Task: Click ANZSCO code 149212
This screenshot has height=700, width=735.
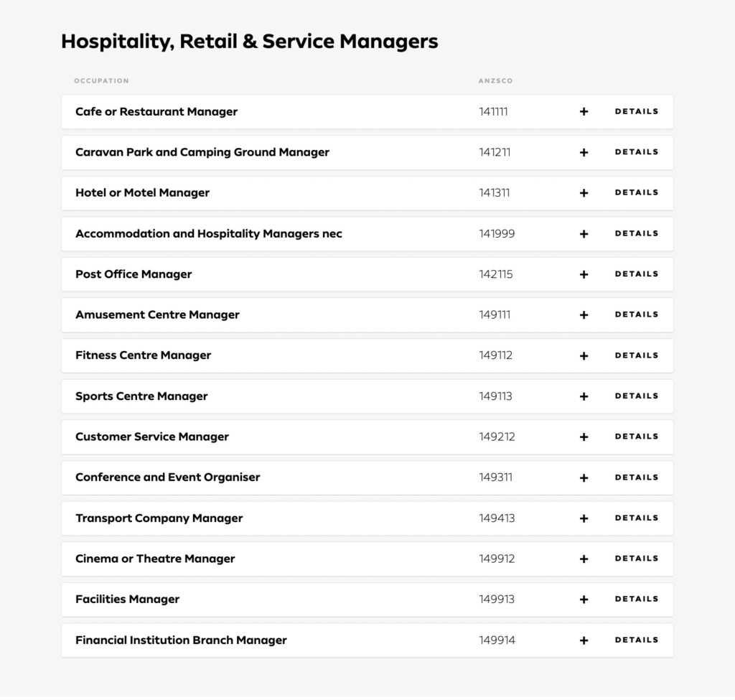Action: pyautogui.click(x=497, y=437)
